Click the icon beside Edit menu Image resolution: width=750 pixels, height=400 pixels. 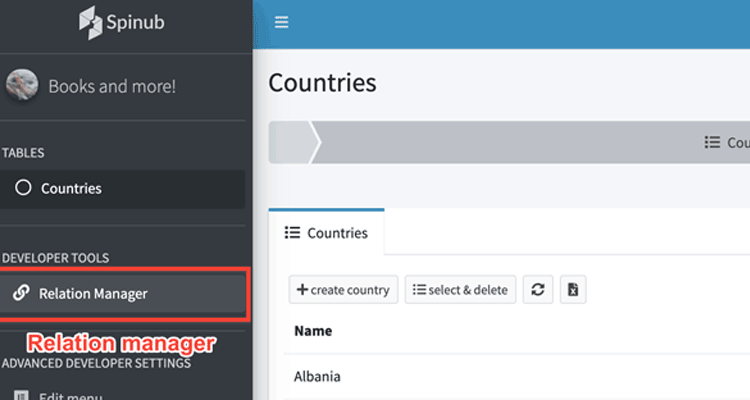[21, 396]
